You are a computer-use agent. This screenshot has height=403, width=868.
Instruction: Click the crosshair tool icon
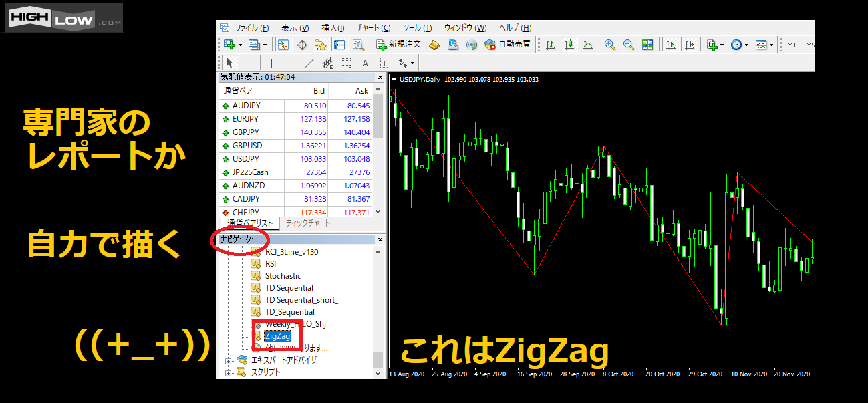point(249,63)
